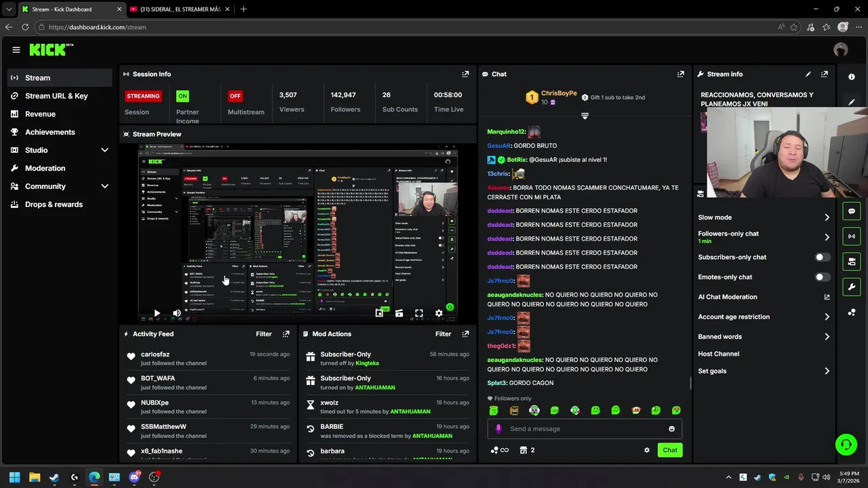868x488 pixels.
Task: Enter fullscreen in stream preview
Action: point(419,313)
